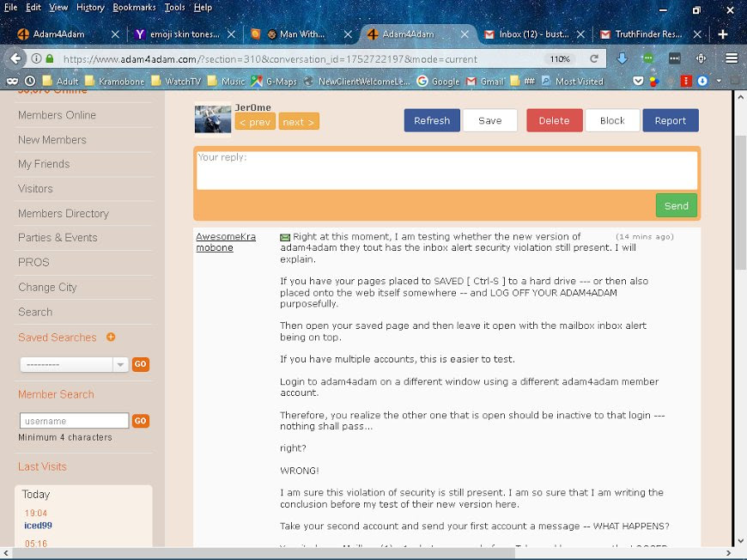
Task: Report this member
Action: [671, 120]
